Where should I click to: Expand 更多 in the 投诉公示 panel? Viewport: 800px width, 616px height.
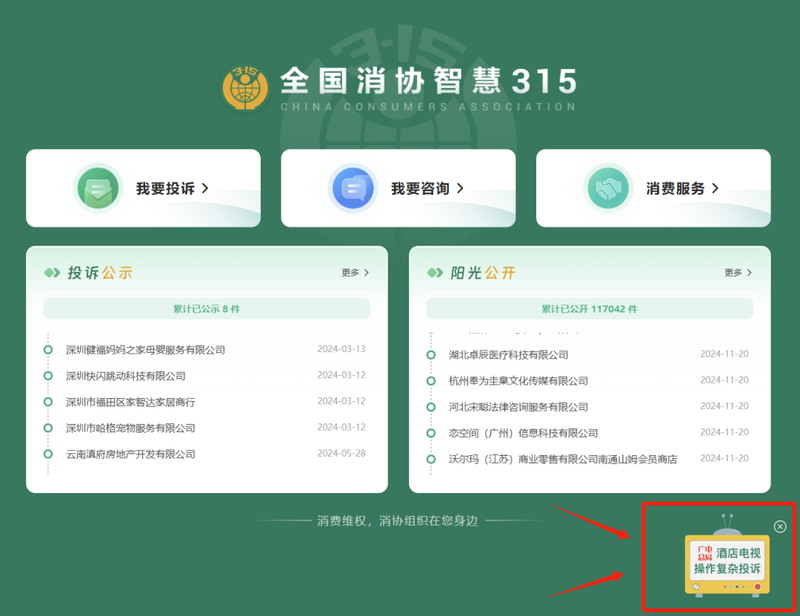point(355,273)
